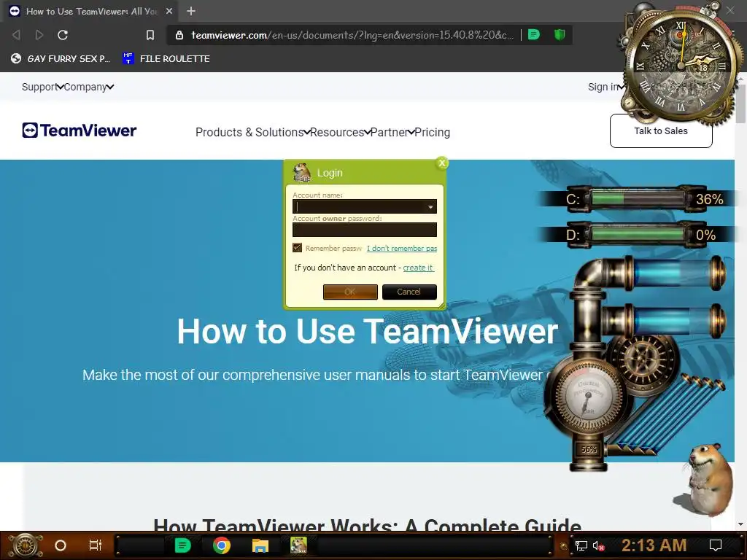Expand Products & Solutions menu
Image resolution: width=747 pixels, height=560 pixels.
(253, 133)
